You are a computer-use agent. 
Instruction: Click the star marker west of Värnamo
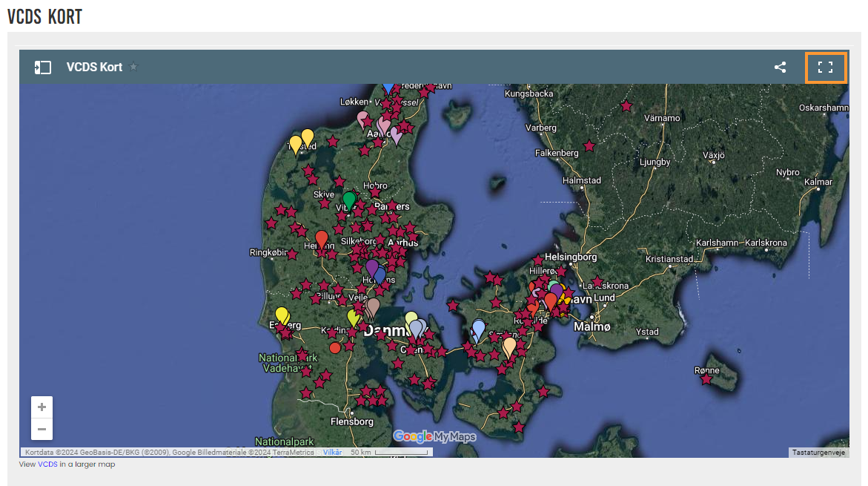[x=626, y=106]
